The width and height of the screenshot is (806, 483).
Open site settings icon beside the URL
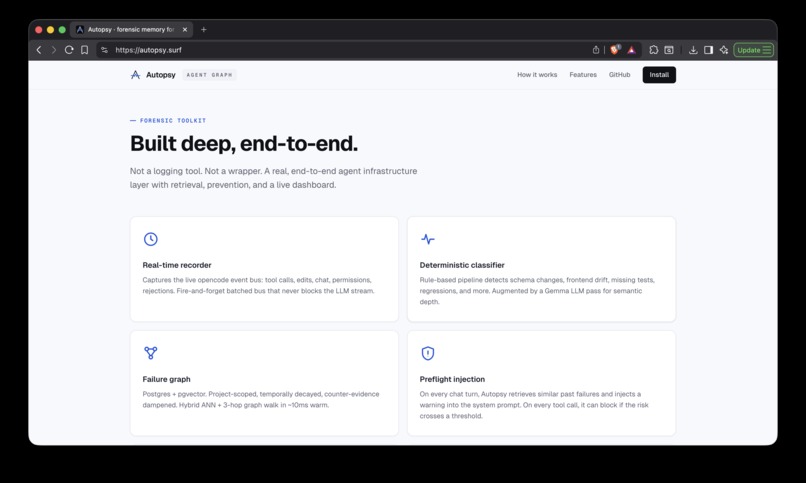tap(104, 50)
